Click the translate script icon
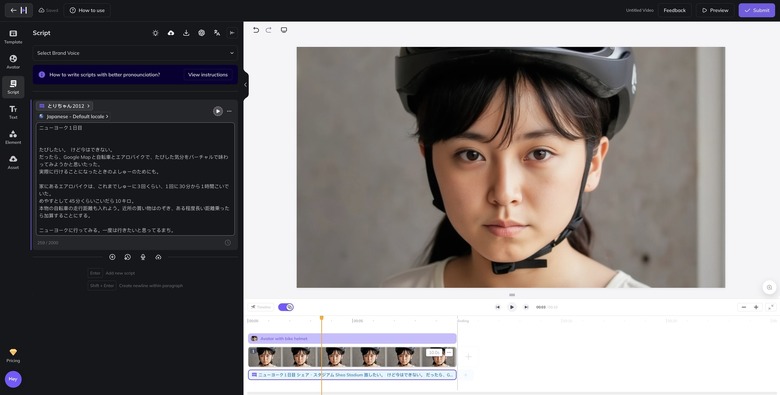Viewport: 780px width, 395px height. tap(217, 33)
